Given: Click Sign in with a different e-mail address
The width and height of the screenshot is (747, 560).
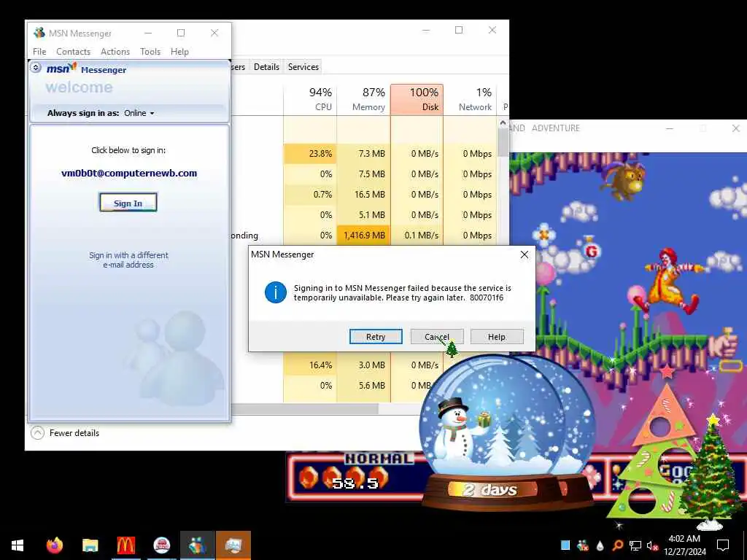Looking at the screenshot, I should (128, 260).
